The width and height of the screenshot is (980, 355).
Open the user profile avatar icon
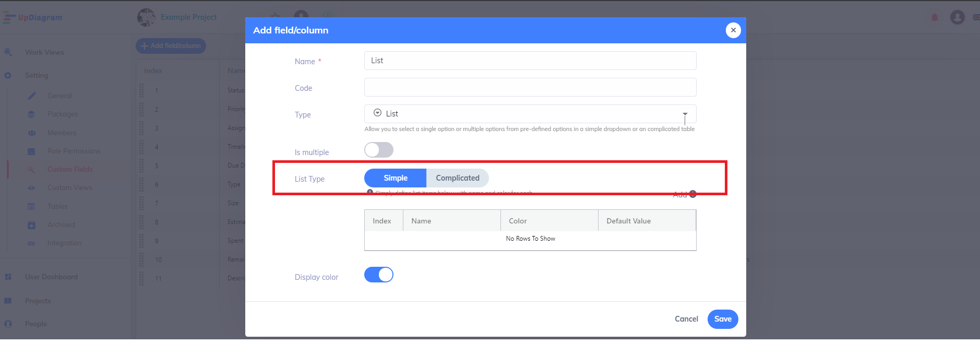(957, 18)
